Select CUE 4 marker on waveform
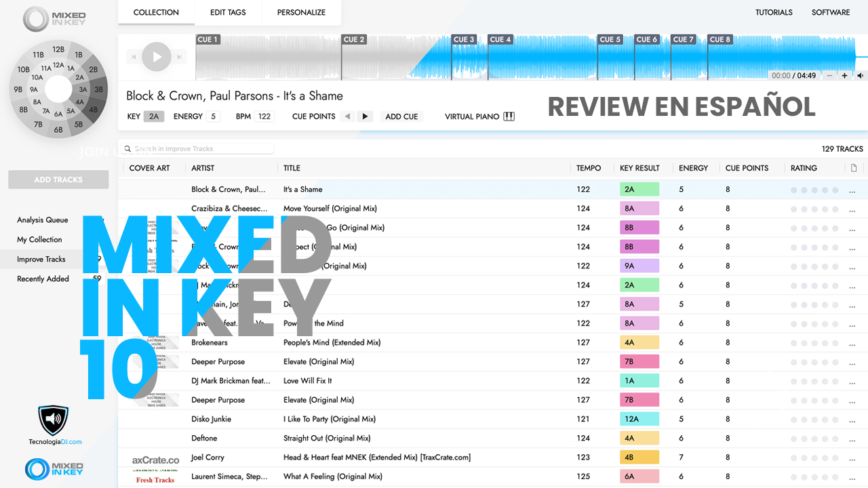The height and width of the screenshot is (488, 868). (x=500, y=39)
